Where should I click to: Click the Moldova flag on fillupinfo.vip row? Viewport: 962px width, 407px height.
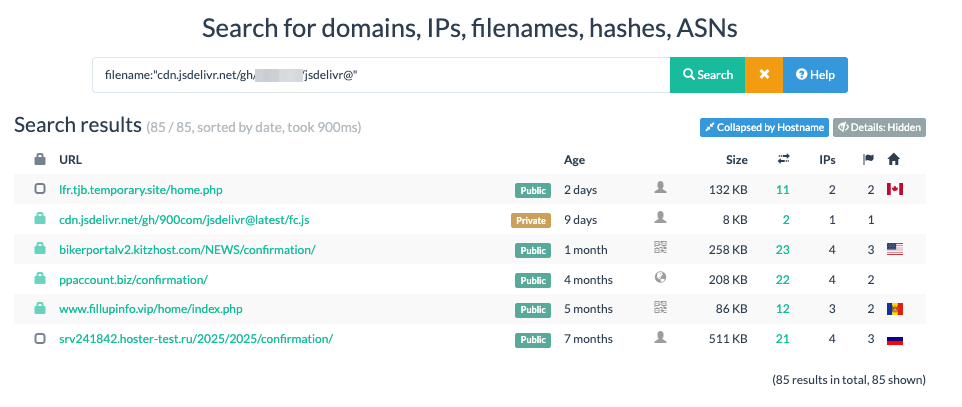coord(895,309)
